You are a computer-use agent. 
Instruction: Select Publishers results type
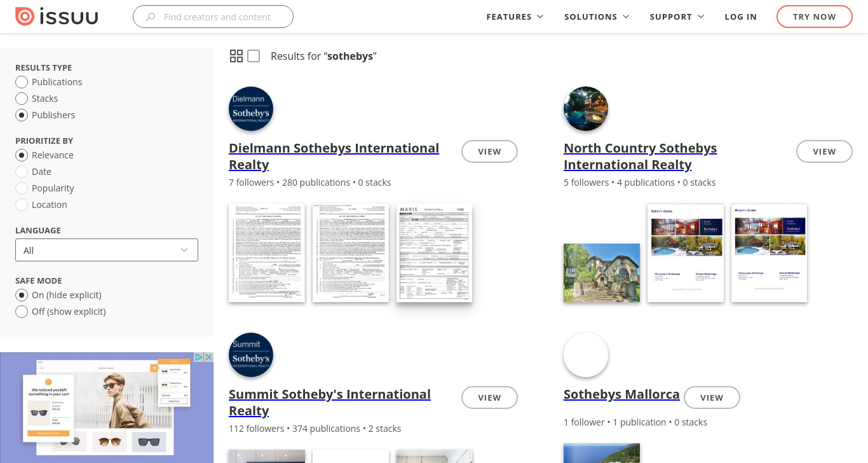22,115
